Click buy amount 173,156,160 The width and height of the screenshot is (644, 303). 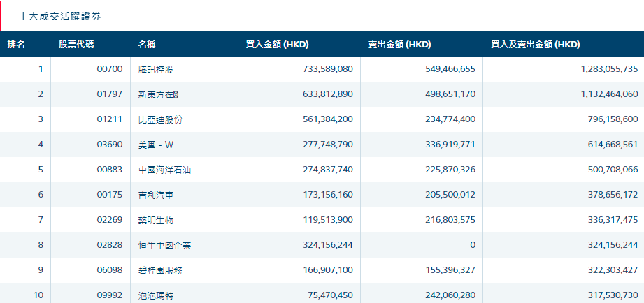click(x=328, y=194)
